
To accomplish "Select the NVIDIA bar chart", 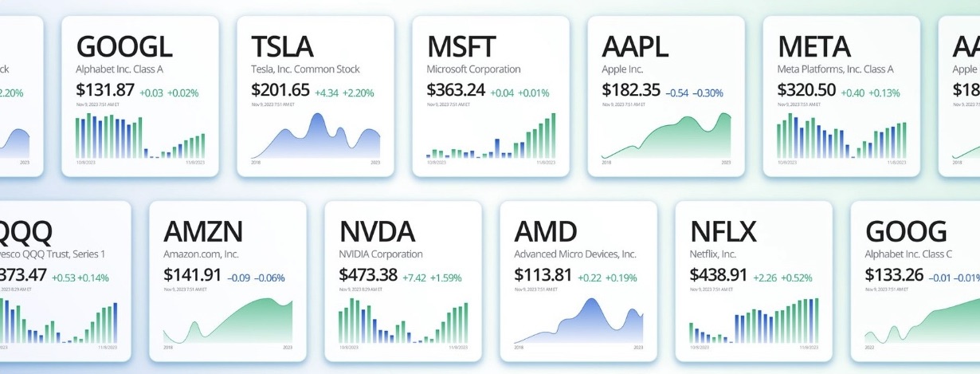I will coord(403,322).
